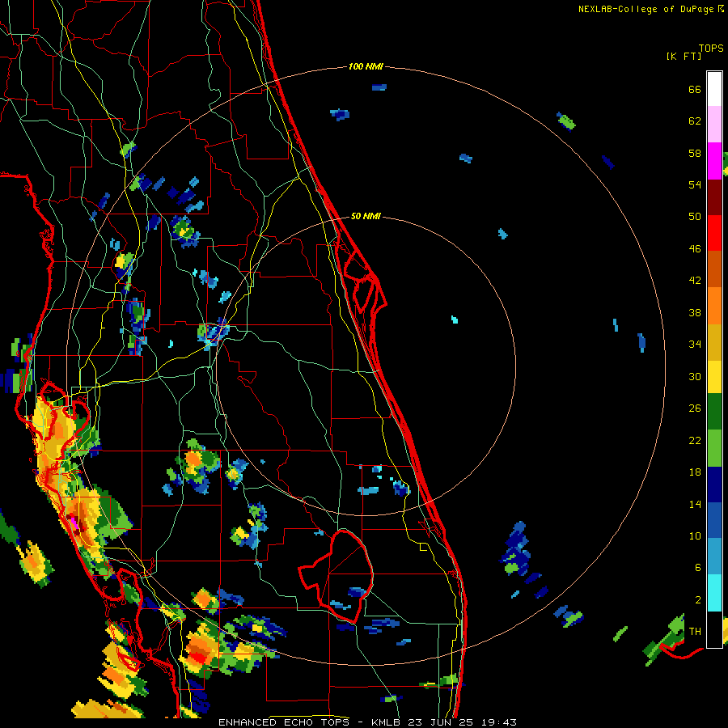This screenshot has height=728, width=728.
Task: Click the 38 value on the legend
Action: 695,312
